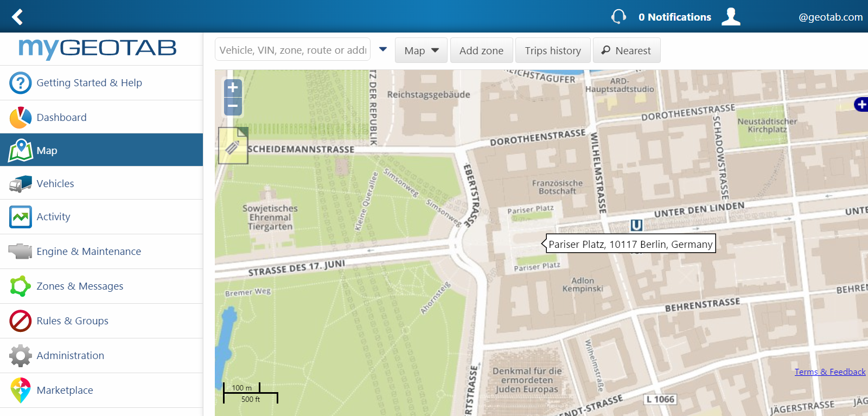Open Activity in the sidebar
The width and height of the screenshot is (868, 416).
coord(101,217)
